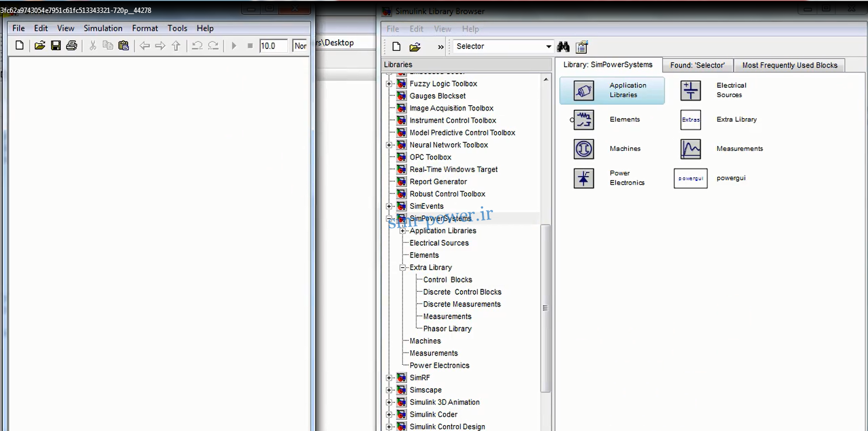
Task: Search blocks with the binoculars icon
Action: tap(563, 47)
